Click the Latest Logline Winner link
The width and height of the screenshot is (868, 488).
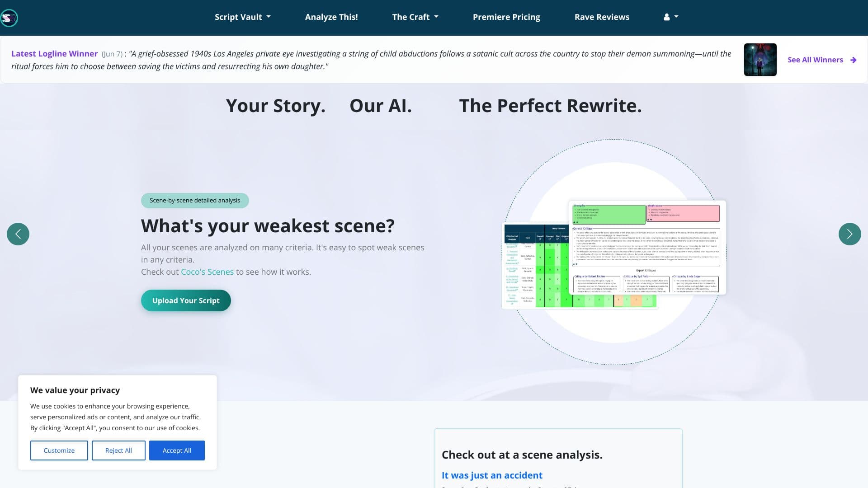tap(54, 54)
